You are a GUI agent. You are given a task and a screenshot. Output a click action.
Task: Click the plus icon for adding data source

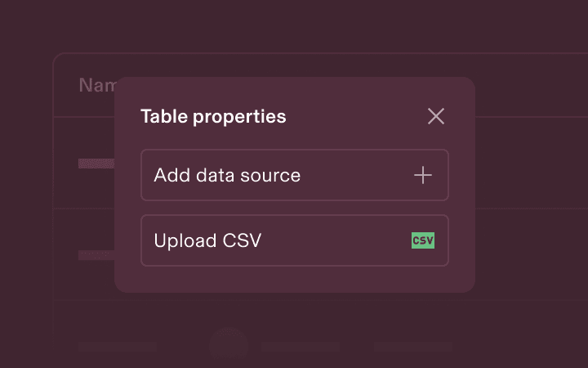[423, 175]
